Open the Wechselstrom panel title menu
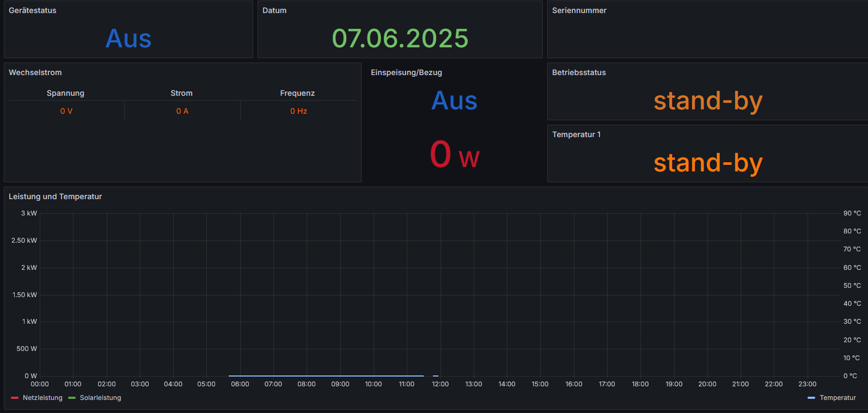The width and height of the screenshot is (868, 413). point(35,72)
